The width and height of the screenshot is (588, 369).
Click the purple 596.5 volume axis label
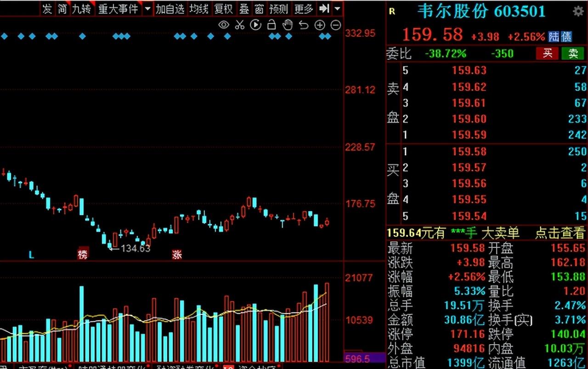pyautogui.click(x=364, y=358)
